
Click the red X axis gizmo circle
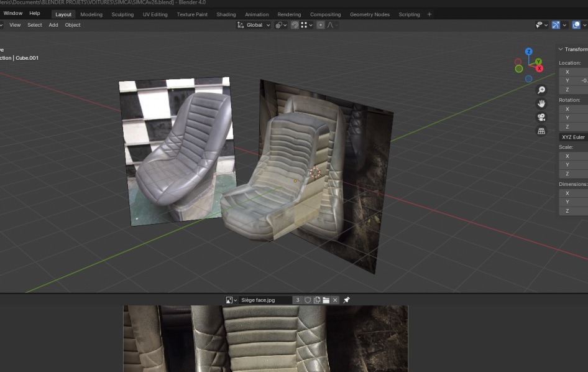pos(539,68)
